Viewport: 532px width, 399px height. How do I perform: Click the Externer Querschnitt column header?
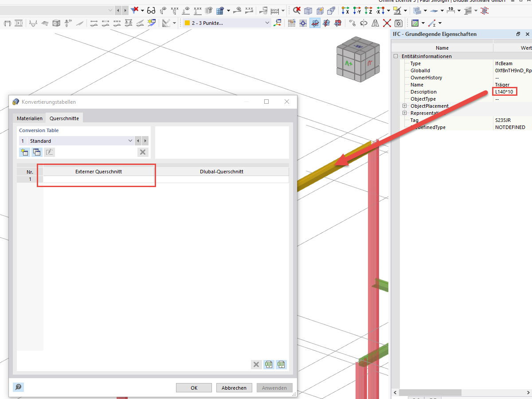click(x=98, y=172)
